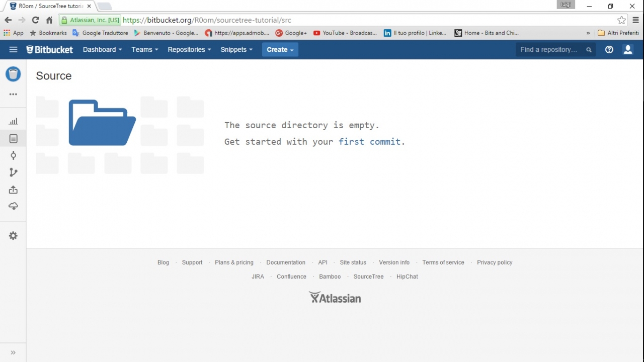This screenshot has height=362, width=644.
Task: Open the Home - Bits and Chi... bookmark
Action: 487,33
